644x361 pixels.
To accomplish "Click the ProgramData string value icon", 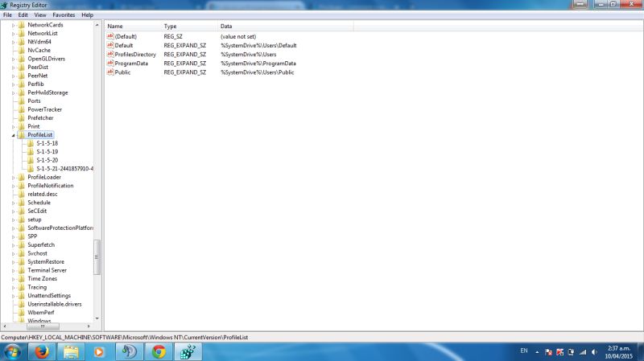I will [110, 64].
